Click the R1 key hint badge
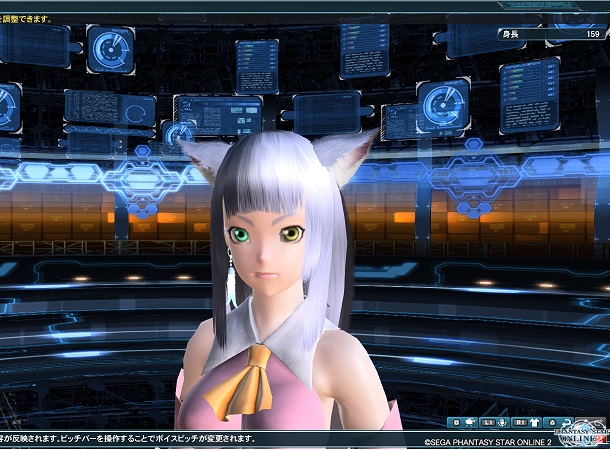Screen dimensions: 610x450 [x=518, y=422]
